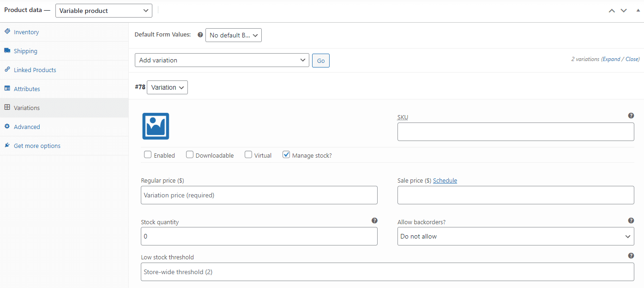Open the sale price Schedule link
Screen dimensions: 644x288
(445, 180)
